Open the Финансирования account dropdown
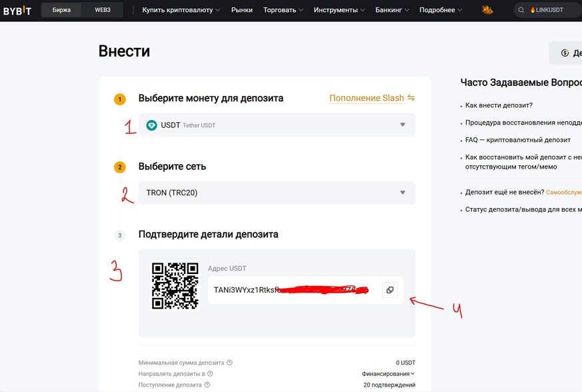The height and width of the screenshot is (392, 582). point(388,374)
